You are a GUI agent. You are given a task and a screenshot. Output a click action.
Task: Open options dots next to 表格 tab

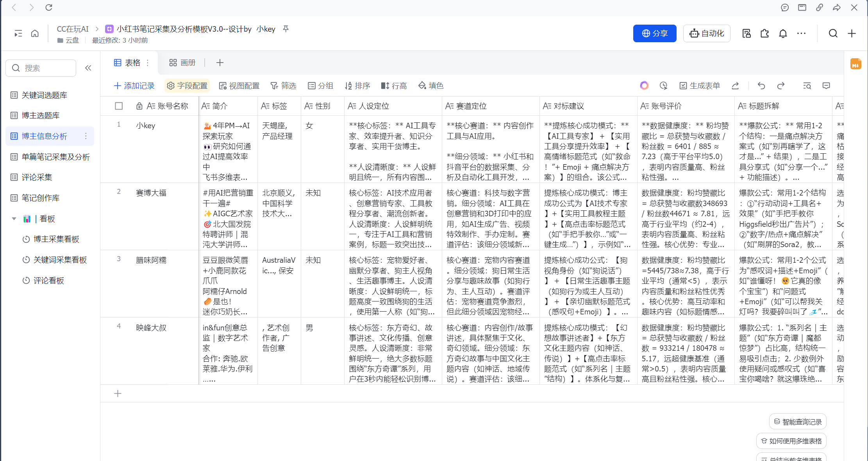(148, 63)
